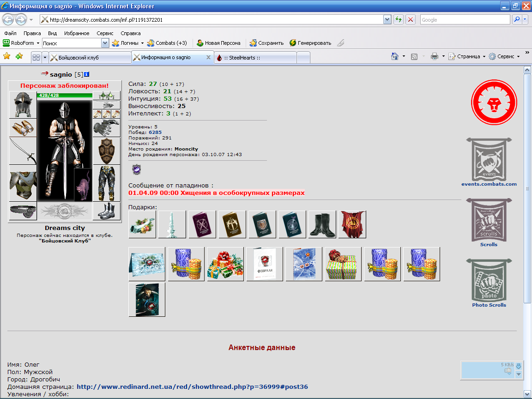Viewport: 532px width, 399px height.
Task: Switch to the Бойцовский клуб tab
Action: pyautogui.click(x=90, y=57)
